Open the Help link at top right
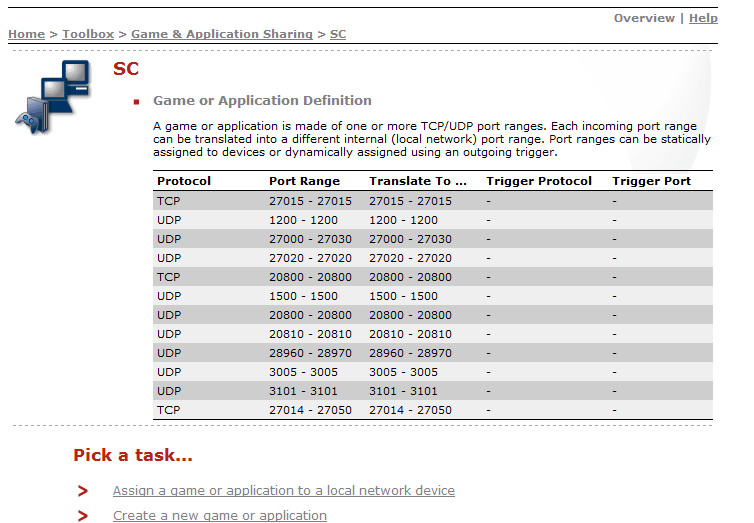 tap(703, 18)
